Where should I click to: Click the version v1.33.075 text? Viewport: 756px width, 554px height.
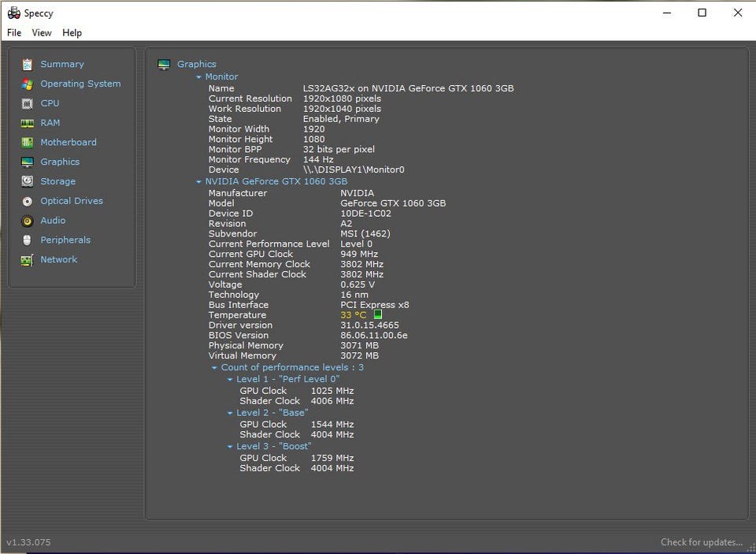pos(28,542)
